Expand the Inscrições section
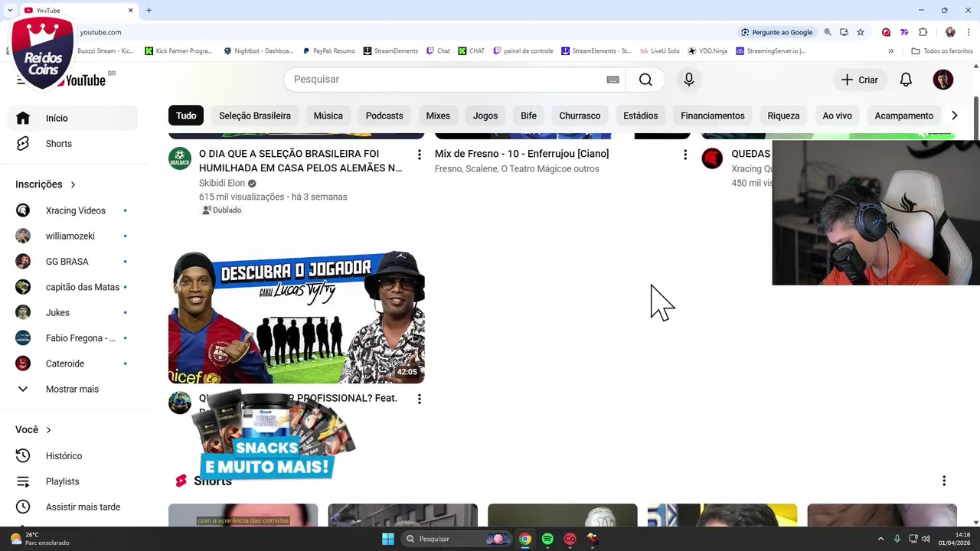Viewport: 980px width, 551px height. point(46,184)
